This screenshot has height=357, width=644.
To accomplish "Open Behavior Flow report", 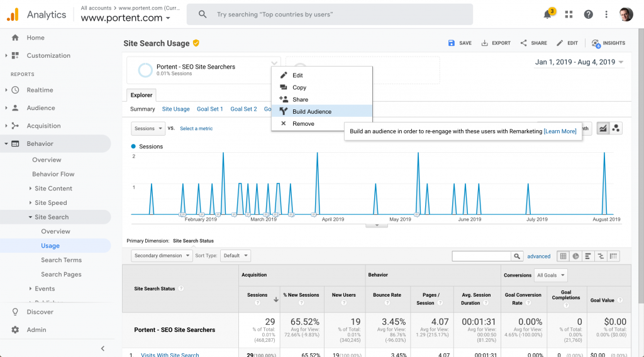I will 53,174.
